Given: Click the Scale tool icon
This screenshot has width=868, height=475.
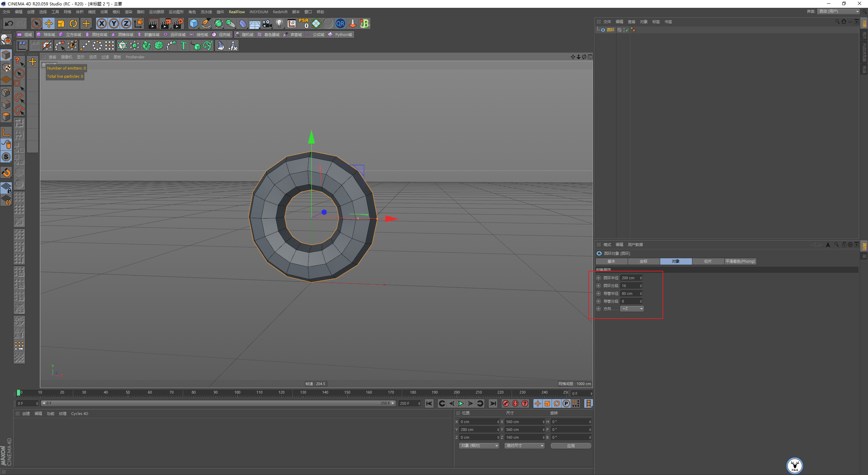Looking at the screenshot, I should click(x=61, y=23).
